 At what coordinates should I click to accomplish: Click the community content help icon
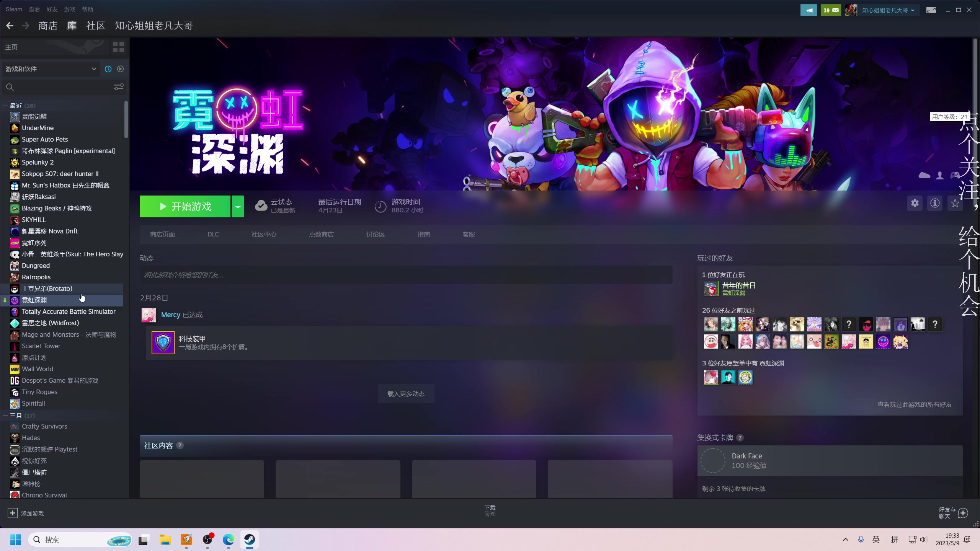[x=180, y=445]
